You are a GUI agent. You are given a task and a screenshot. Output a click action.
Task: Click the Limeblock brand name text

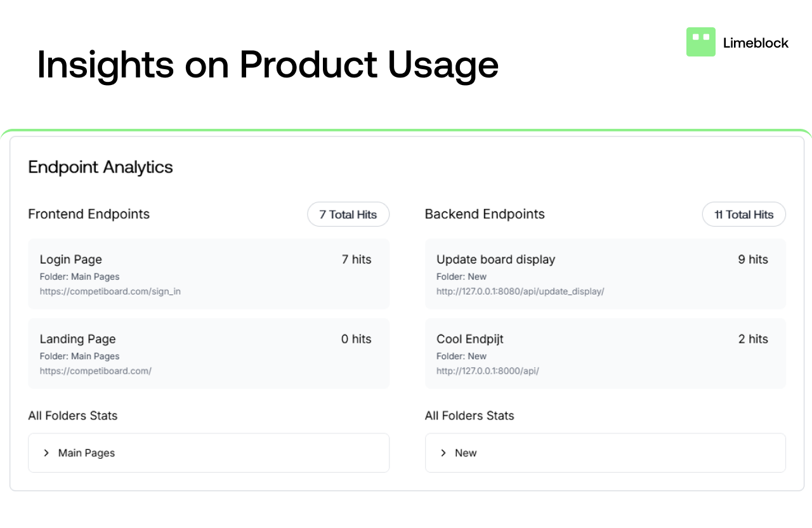tap(756, 43)
